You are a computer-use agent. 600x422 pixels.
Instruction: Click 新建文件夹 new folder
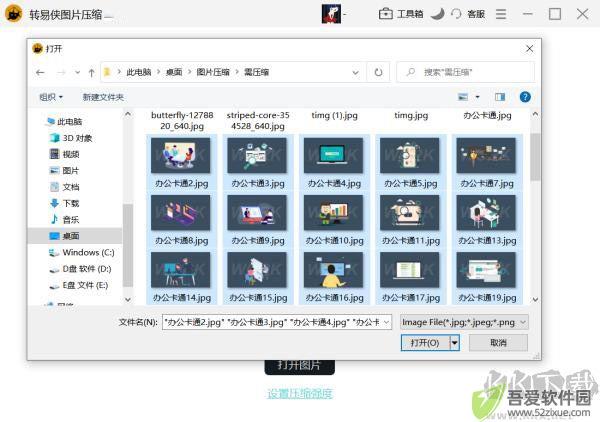[103, 97]
